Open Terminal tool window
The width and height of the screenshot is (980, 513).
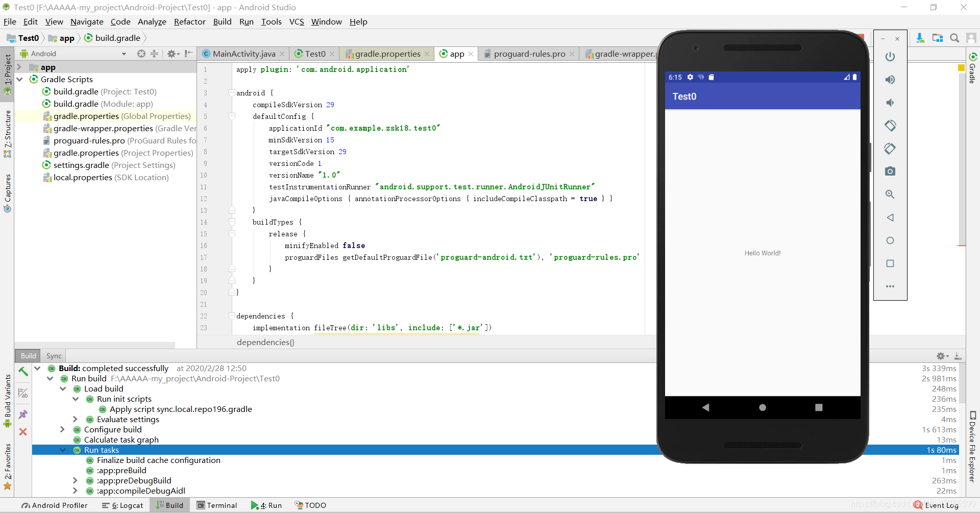[x=217, y=505]
